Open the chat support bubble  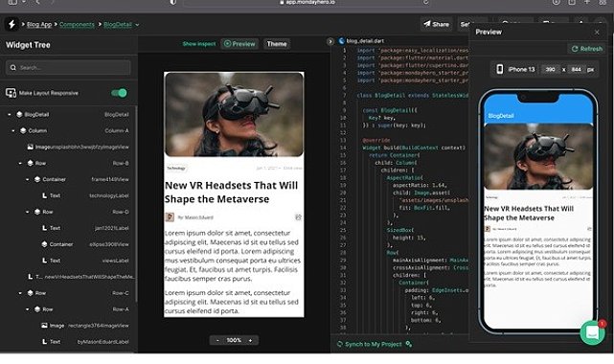pyautogui.click(x=592, y=332)
